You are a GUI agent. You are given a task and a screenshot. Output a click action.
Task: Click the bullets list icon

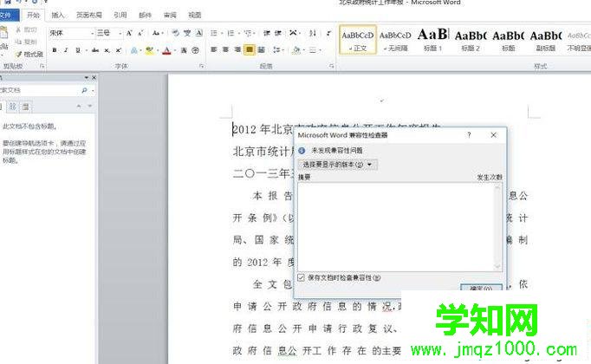[x=214, y=33]
